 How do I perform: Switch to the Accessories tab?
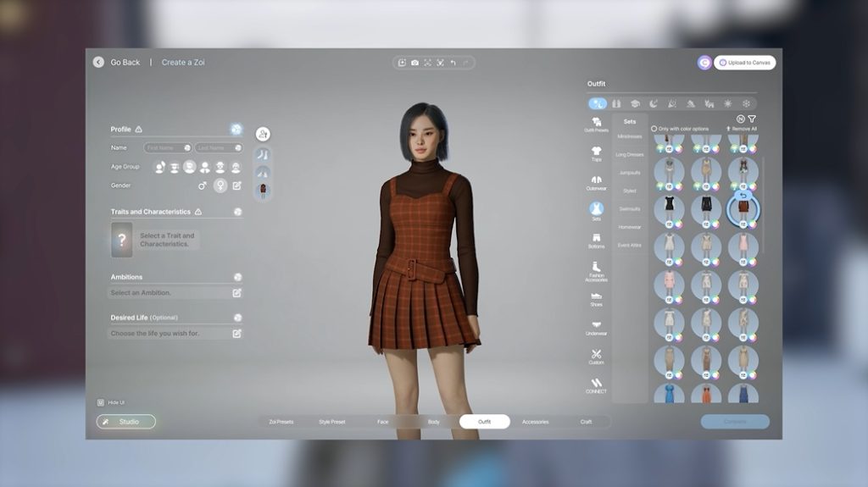(x=536, y=422)
